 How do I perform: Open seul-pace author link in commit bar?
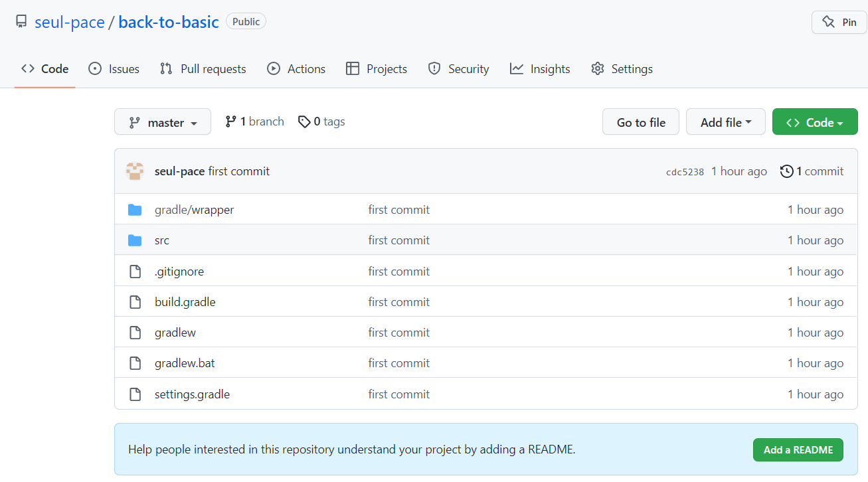coord(179,171)
